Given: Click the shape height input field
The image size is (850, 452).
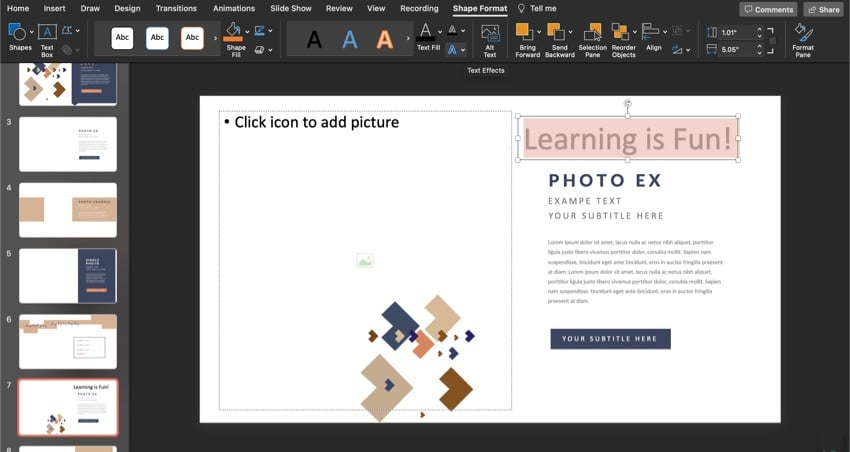Looking at the screenshot, I should pos(735,32).
